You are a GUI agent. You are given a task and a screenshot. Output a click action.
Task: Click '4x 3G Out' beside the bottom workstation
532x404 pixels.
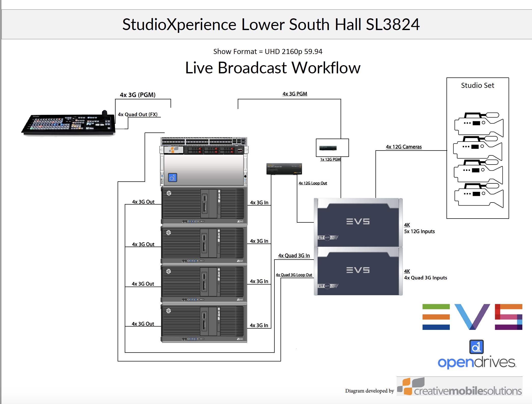[143, 324]
